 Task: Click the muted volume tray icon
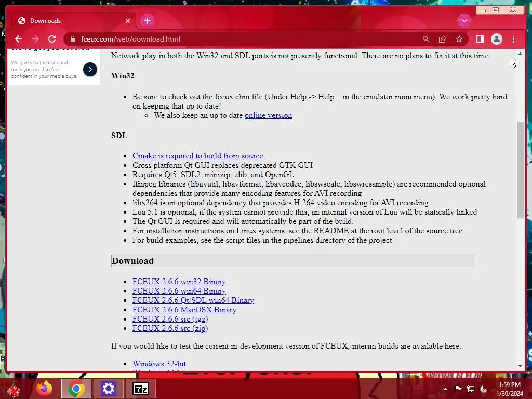[x=483, y=389]
